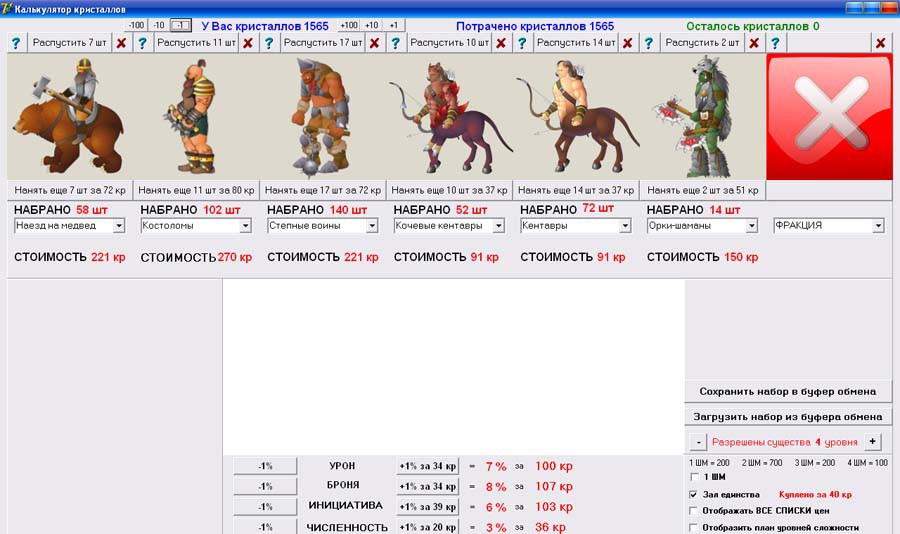The image size is (900, 534).
Task: Click the orc shaman creature image
Action: tap(702, 116)
